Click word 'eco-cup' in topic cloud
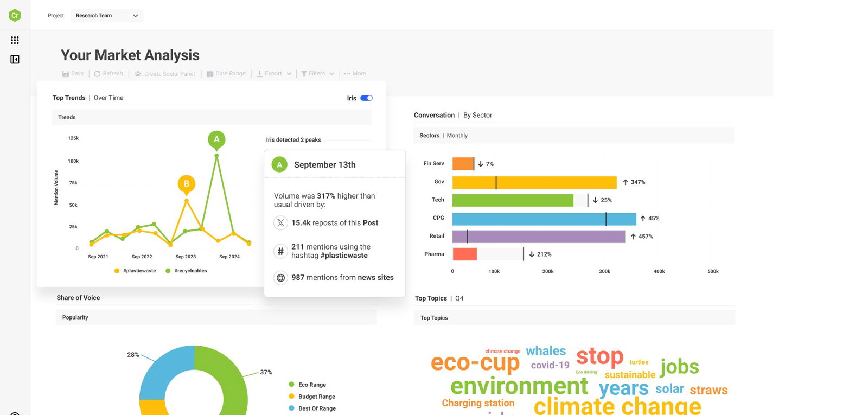Image resolution: width=868 pixels, height=415 pixels. click(475, 363)
